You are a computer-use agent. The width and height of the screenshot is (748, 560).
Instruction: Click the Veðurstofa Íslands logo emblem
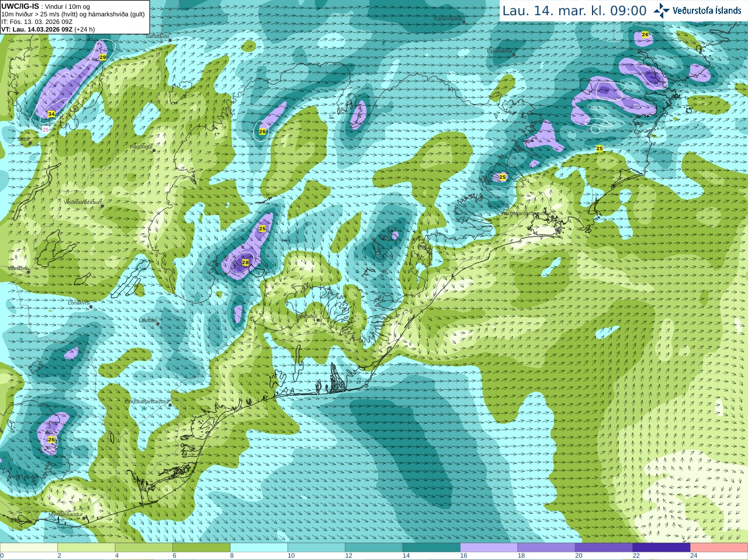pyautogui.click(x=662, y=11)
